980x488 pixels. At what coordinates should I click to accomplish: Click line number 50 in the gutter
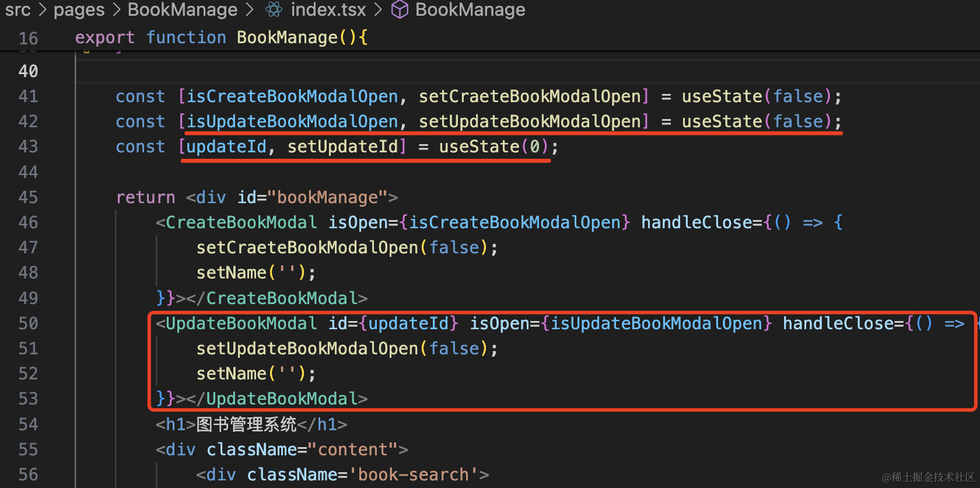28,323
